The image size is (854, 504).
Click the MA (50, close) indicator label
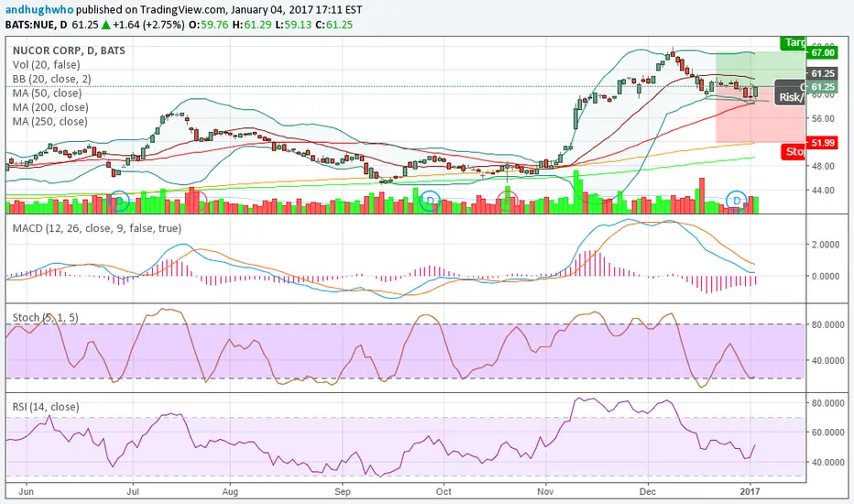pos(47,93)
